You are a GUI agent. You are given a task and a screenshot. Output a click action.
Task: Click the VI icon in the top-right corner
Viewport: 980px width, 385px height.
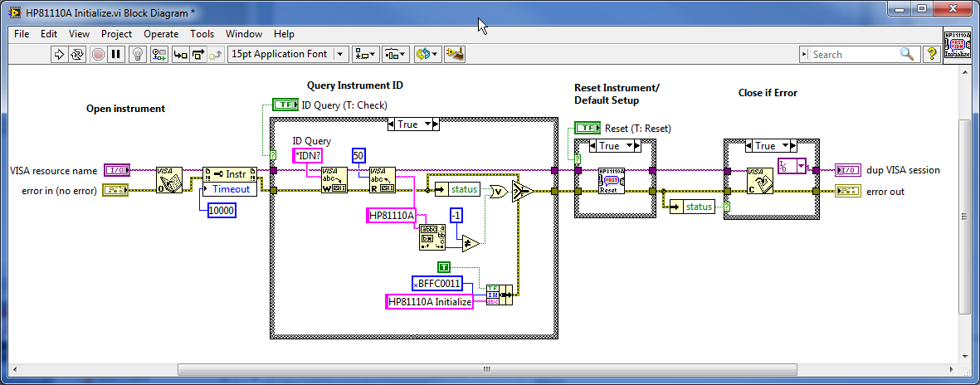[957, 45]
